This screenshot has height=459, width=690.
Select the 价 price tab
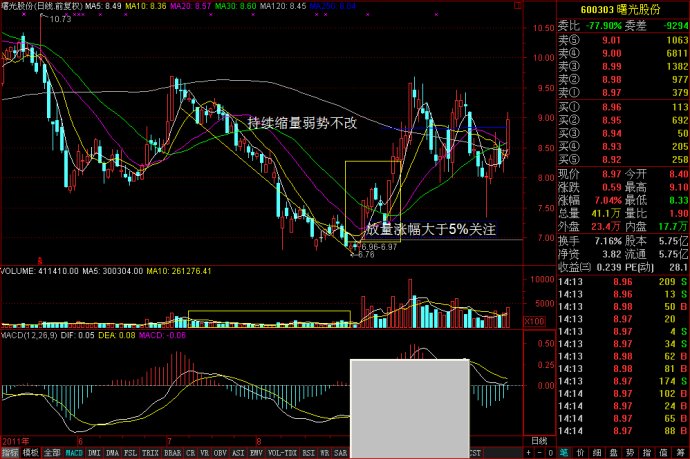[580, 453]
